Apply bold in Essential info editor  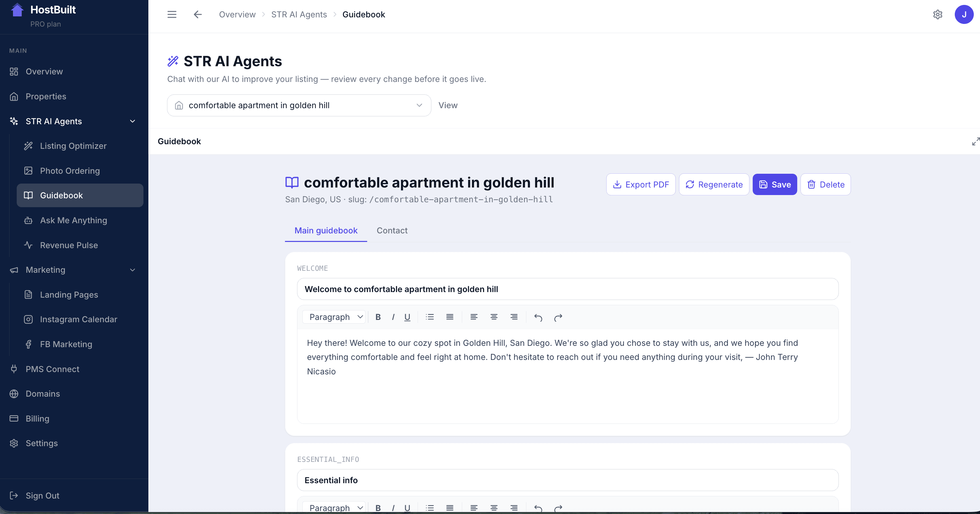378,507
